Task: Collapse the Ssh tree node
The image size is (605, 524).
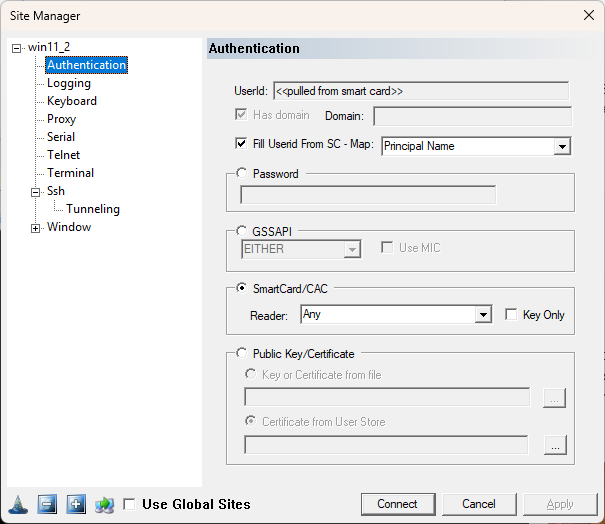Action: point(36,192)
